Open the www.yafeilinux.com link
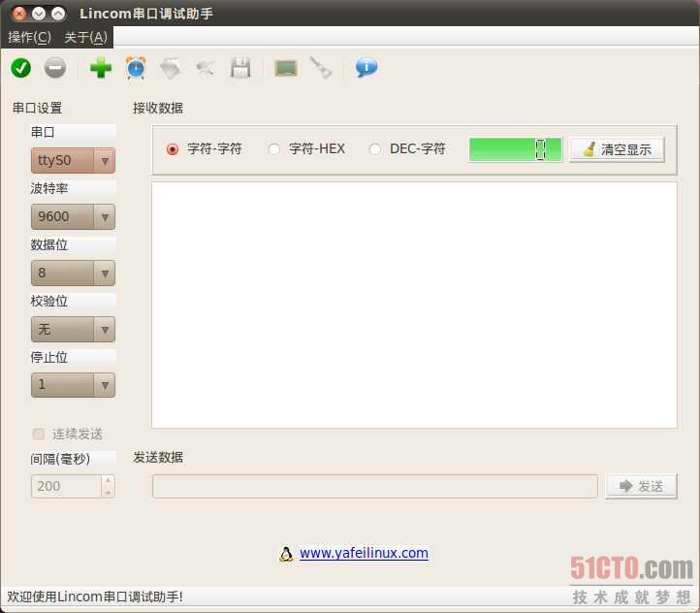Viewport: 700px width, 613px height. point(364,553)
